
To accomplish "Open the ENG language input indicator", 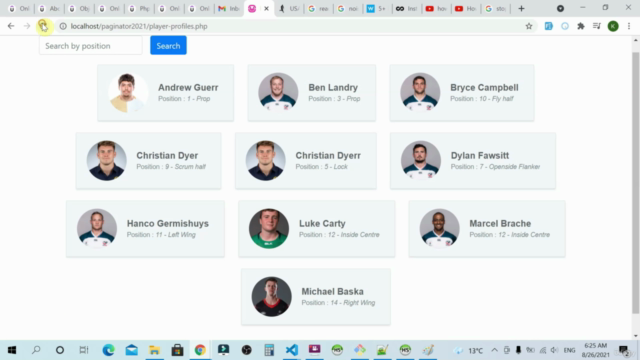I will 569,350.
